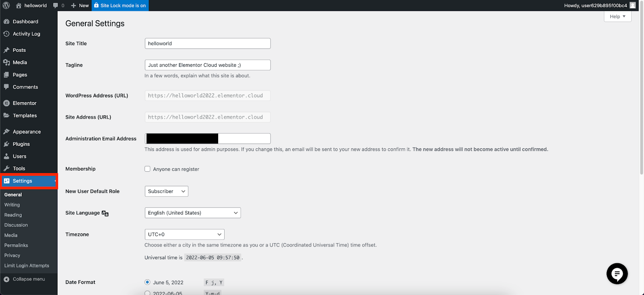Enable the Anyone can register checkbox

147,169
